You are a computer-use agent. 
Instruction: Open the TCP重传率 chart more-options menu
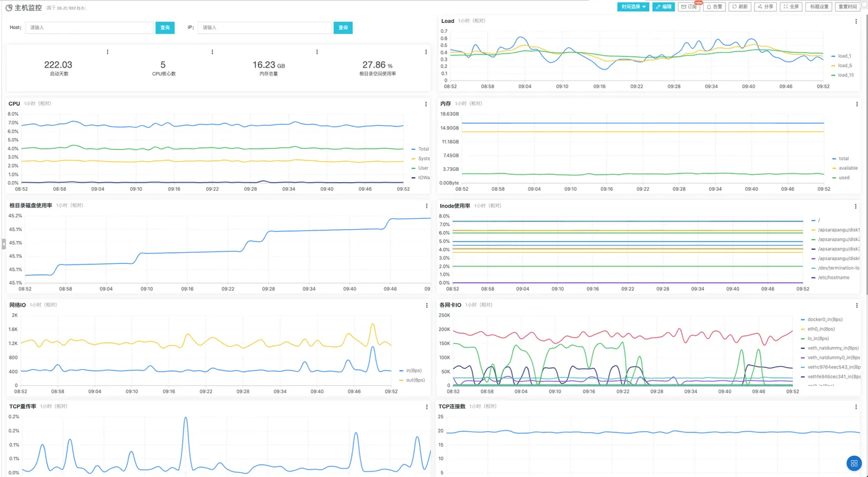(427, 407)
